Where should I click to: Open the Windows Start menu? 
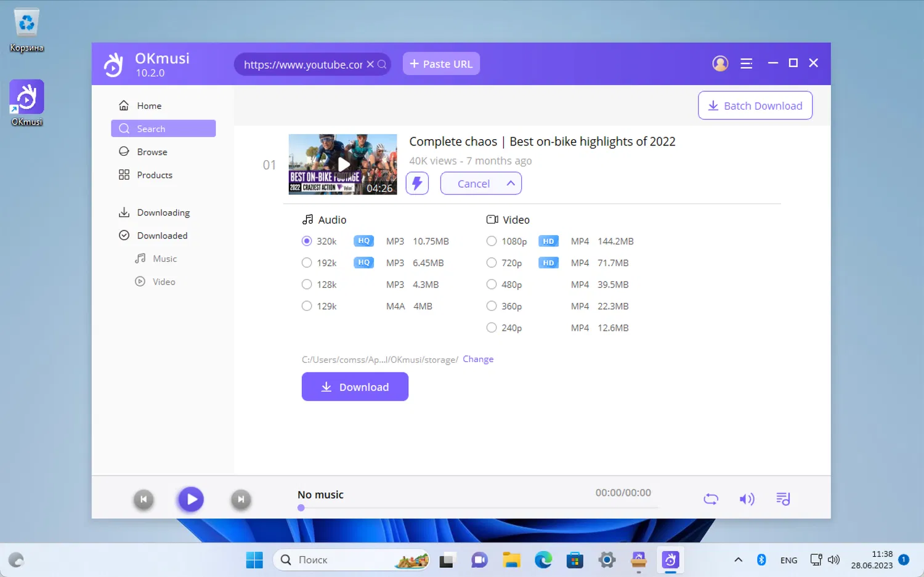point(254,560)
